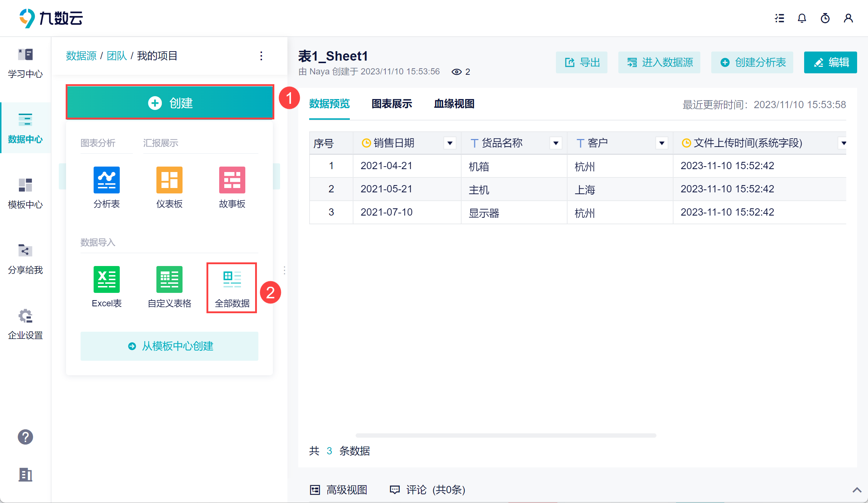Open the help question mark icon
Viewport: 868px width, 503px height.
click(25, 437)
